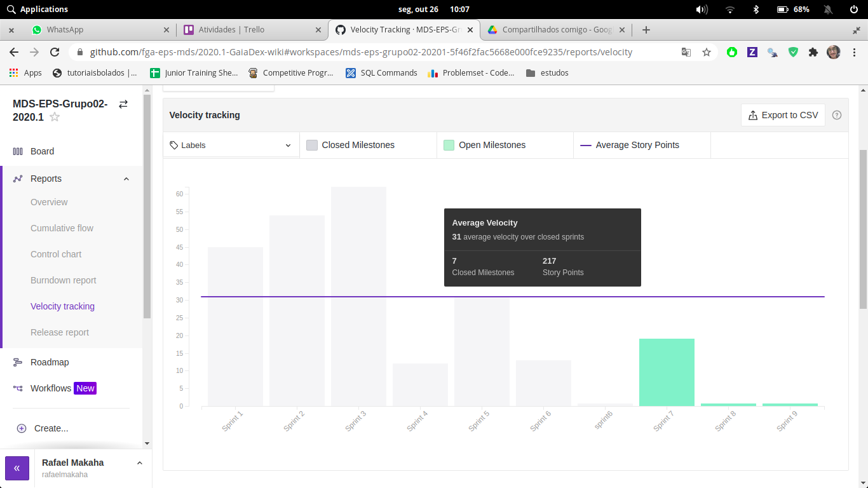Click the New badge beside Workflows
Viewport: 868px width, 488px height.
pos(85,388)
